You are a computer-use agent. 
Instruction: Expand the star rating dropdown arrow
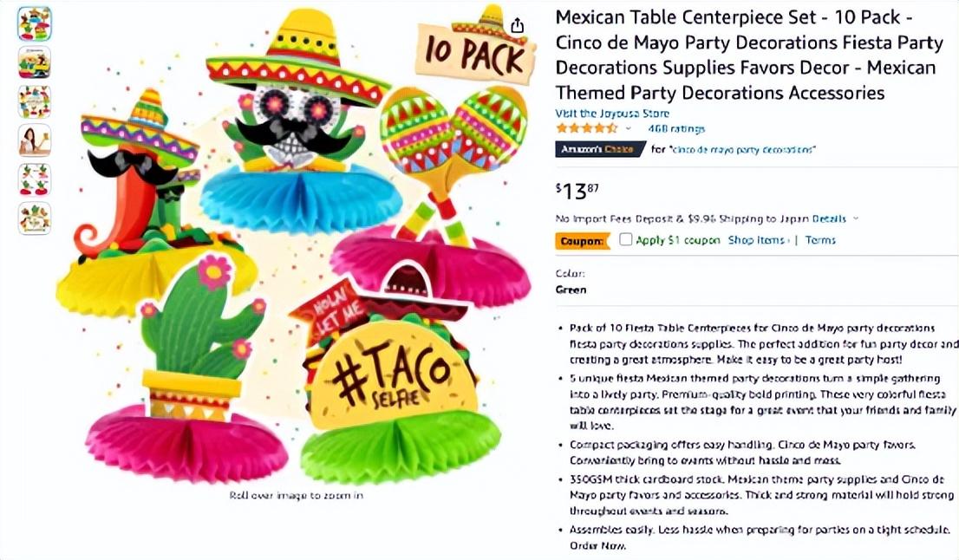628,128
